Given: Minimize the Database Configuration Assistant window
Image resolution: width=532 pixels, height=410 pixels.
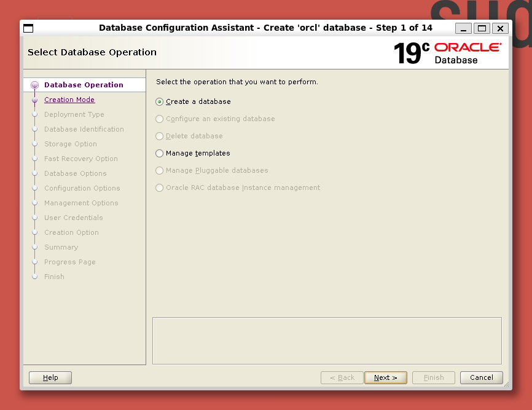Looking at the screenshot, I should (464, 28).
